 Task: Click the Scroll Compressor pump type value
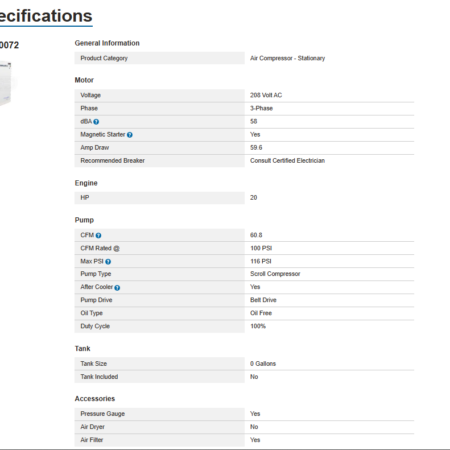[275, 274]
